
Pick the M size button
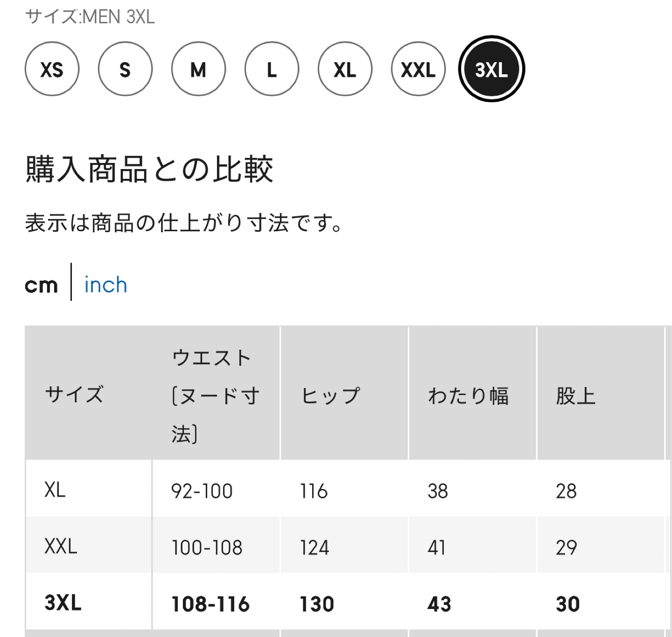pyautogui.click(x=198, y=69)
